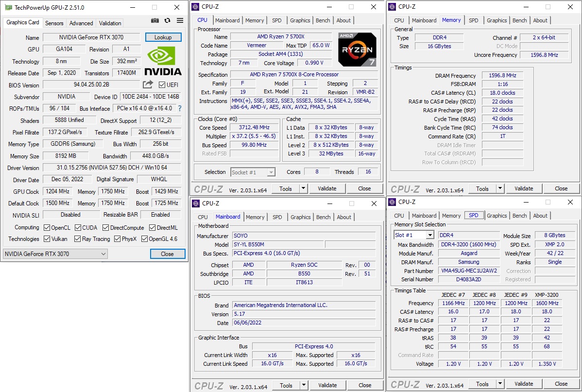Open Graphics tab in the Memory tab window

coord(496,20)
